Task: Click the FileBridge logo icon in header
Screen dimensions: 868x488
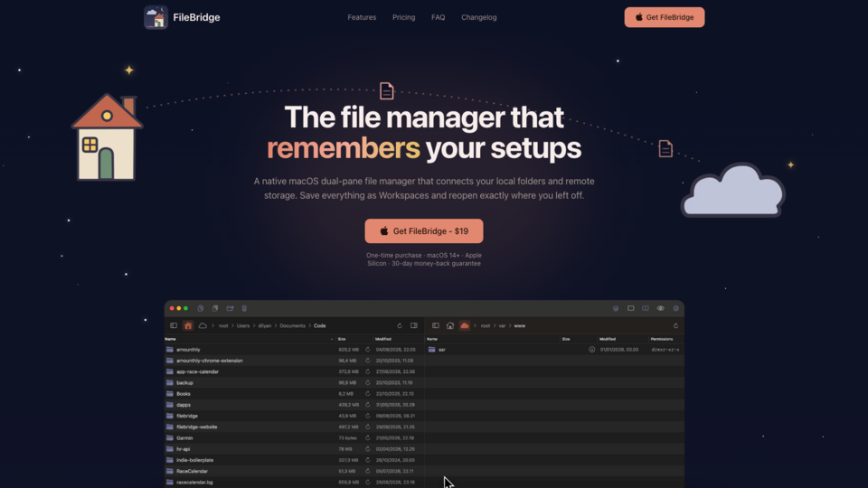Action: (156, 17)
